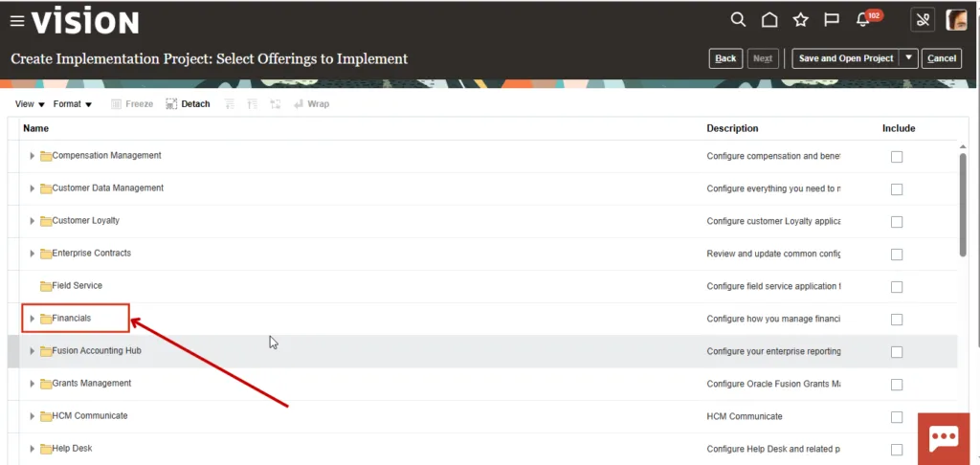Open the View menu
980x465 pixels.
point(31,103)
